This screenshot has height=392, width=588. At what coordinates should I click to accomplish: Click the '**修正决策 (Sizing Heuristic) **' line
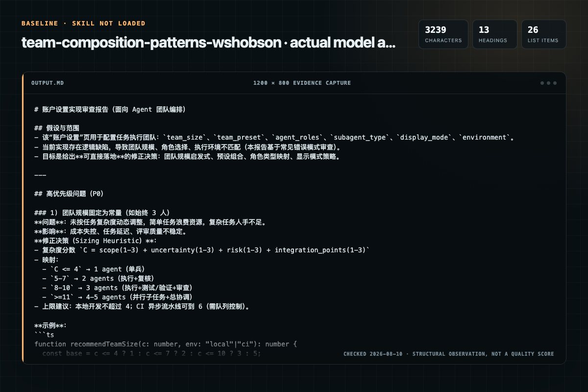pyautogui.click(x=96, y=241)
